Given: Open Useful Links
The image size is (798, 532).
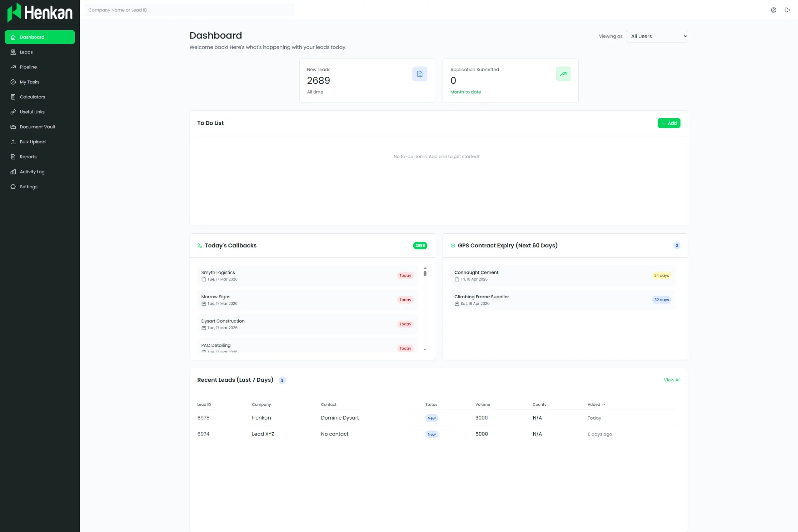Looking at the screenshot, I should click(x=32, y=112).
